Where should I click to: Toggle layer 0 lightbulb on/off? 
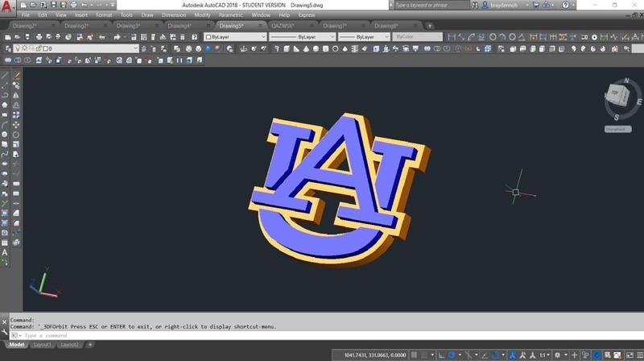coord(18,48)
